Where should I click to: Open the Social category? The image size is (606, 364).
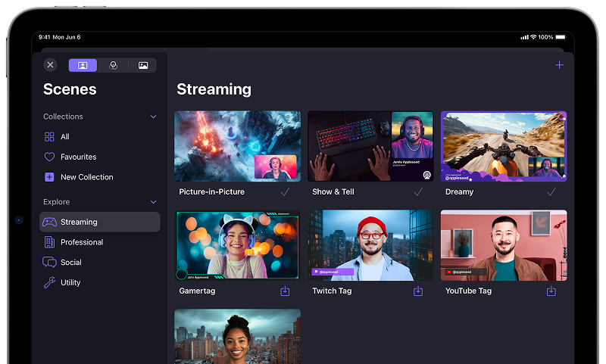70,263
